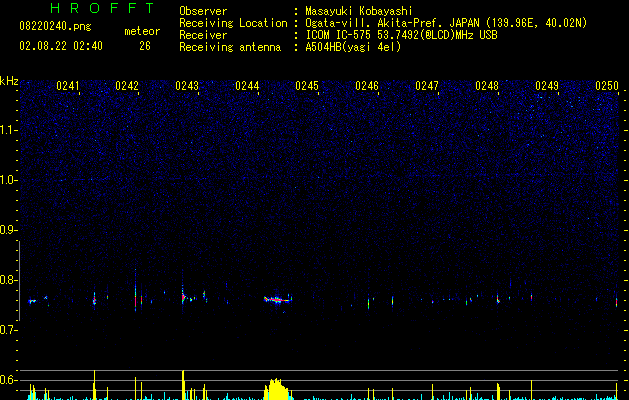Click the 1.0 kHz axis label

8,180
